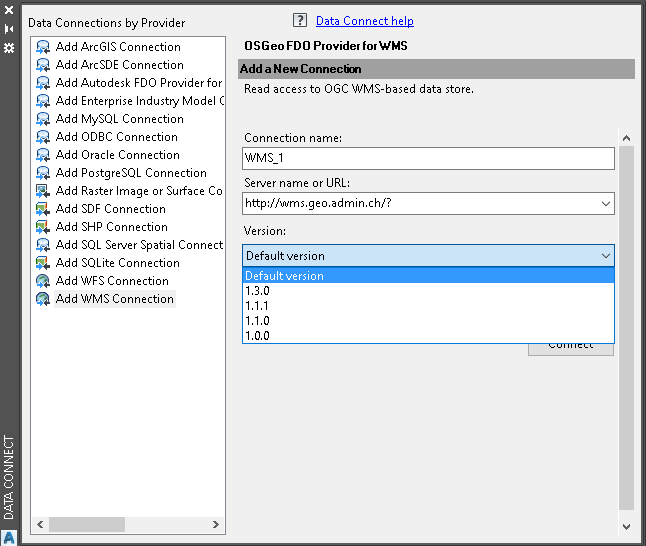The image size is (646, 546).
Task: Click the Connection name text field
Action: coord(428,158)
